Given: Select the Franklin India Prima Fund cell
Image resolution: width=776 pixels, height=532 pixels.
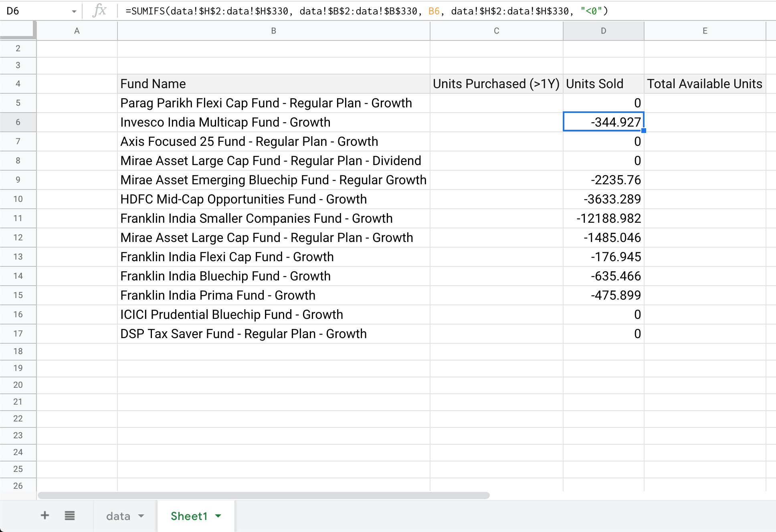Looking at the screenshot, I should pos(274,295).
